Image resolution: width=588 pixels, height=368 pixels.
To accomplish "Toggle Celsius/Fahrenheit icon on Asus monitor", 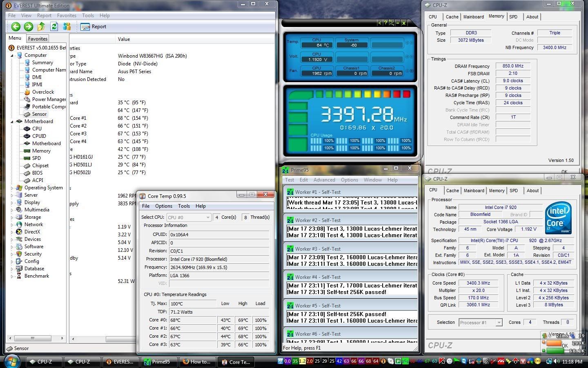I will tap(391, 23).
